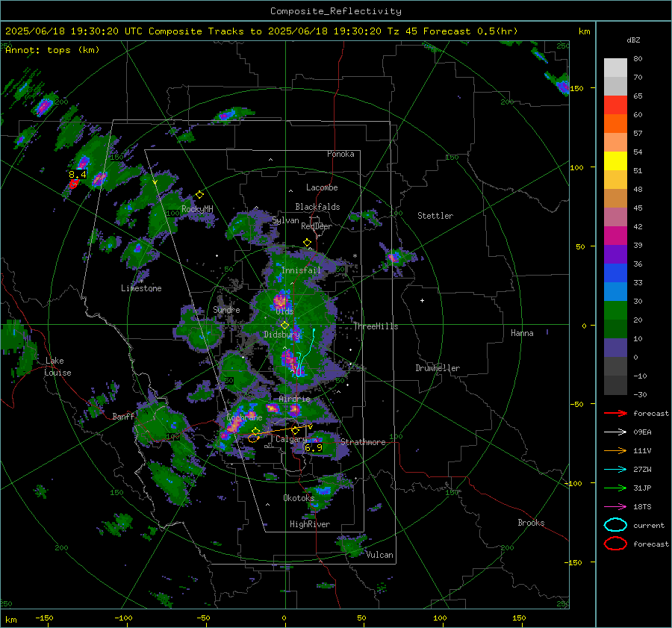Select the Innisfail city label
672x628 pixels.
[301, 270]
